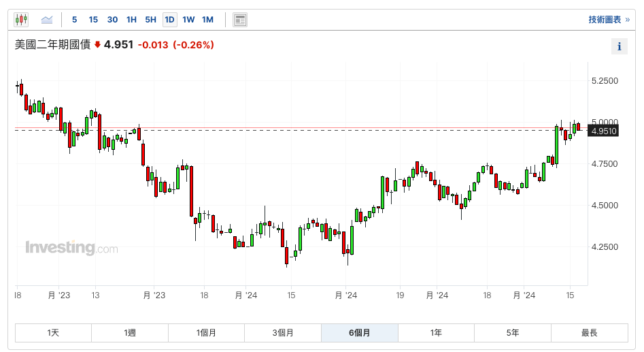The height and width of the screenshot is (352, 644).
Task: Select the candlestick chart type icon
Action: (x=22, y=20)
